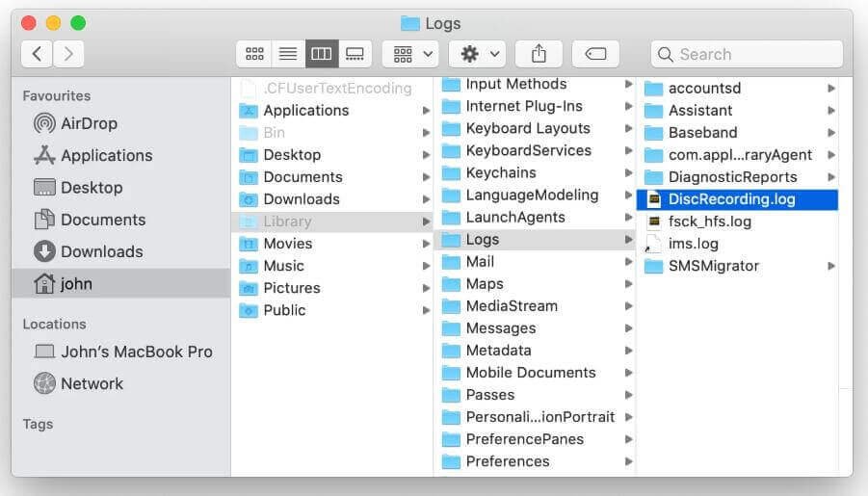868x496 pixels.
Task: Open the Passes folder
Action: coord(536,395)
